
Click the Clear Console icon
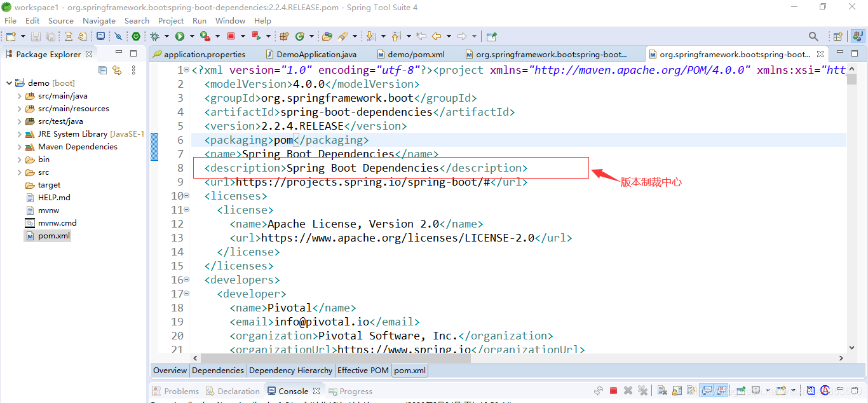(661, 390)
